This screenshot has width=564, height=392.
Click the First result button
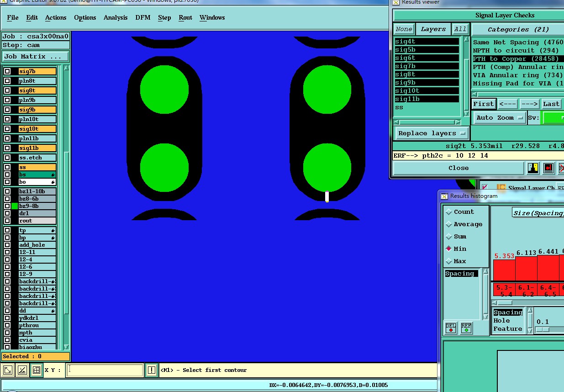coord(483,104)
